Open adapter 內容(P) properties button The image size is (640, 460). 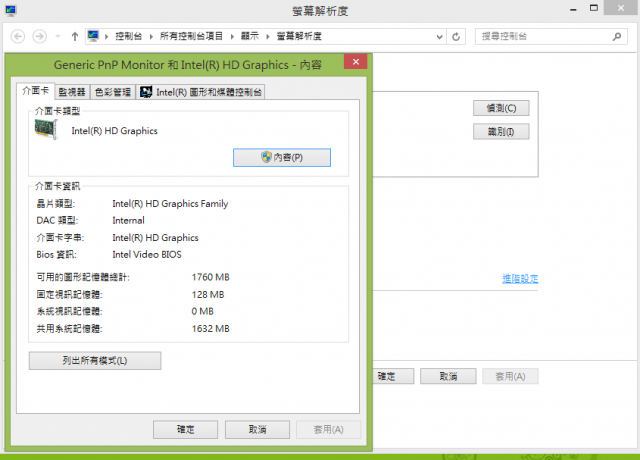[x=282, y=158]
